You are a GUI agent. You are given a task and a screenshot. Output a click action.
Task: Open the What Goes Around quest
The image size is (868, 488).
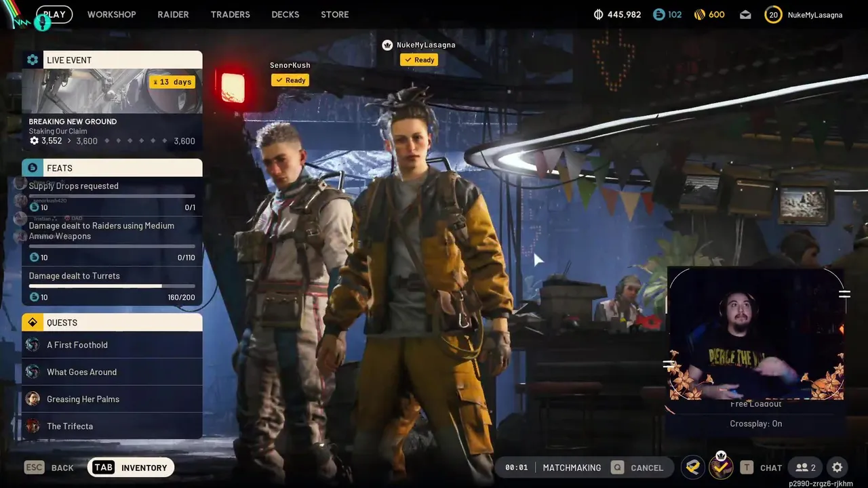(112, 372)
